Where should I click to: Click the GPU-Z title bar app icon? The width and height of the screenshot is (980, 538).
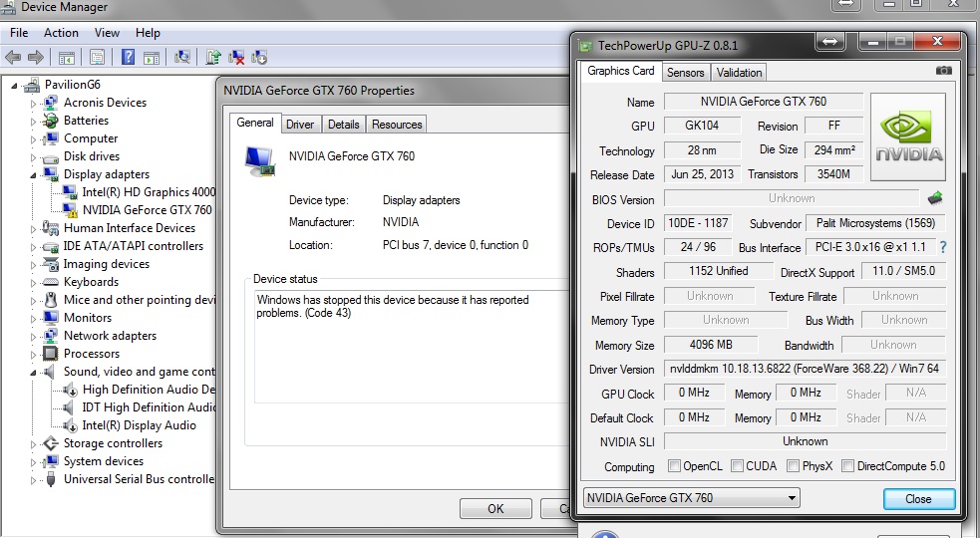585,46
